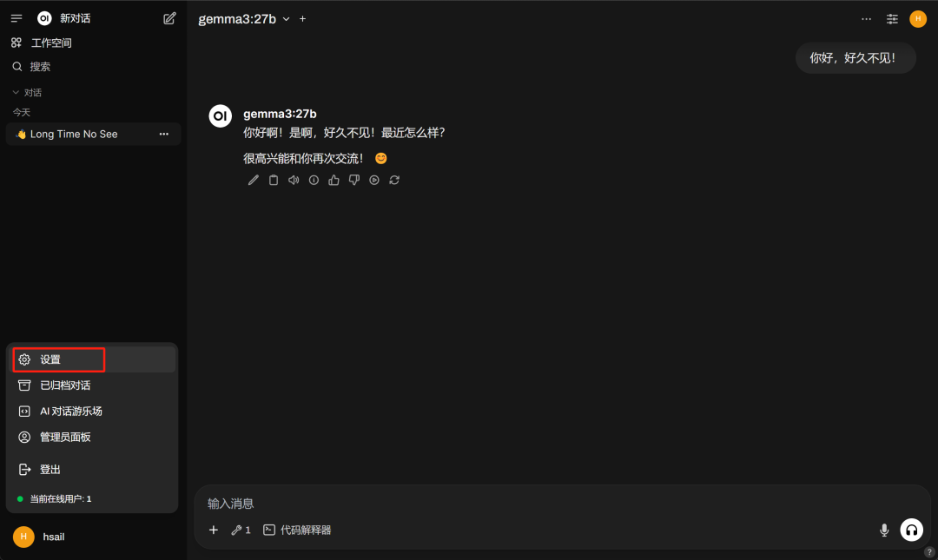
Task: Start voice input with microphone icon
Action: (884, 530)
